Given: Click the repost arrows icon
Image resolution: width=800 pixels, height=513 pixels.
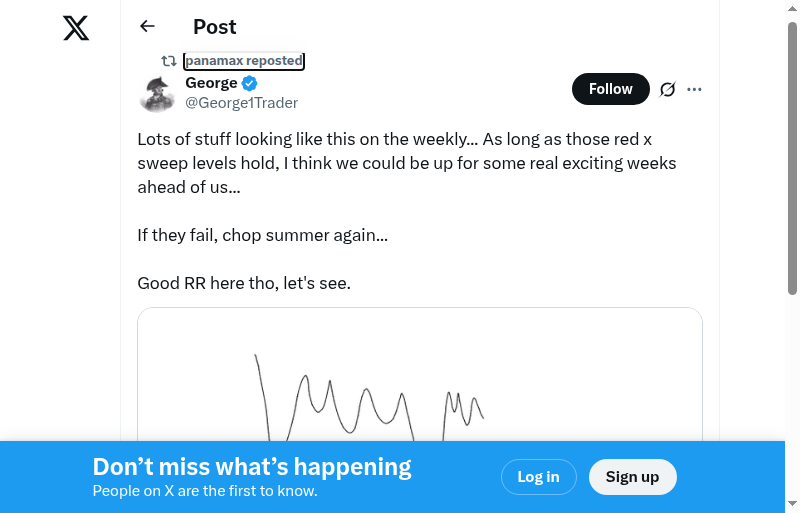Looking at the screenshot, I should [x=169, y=61].
